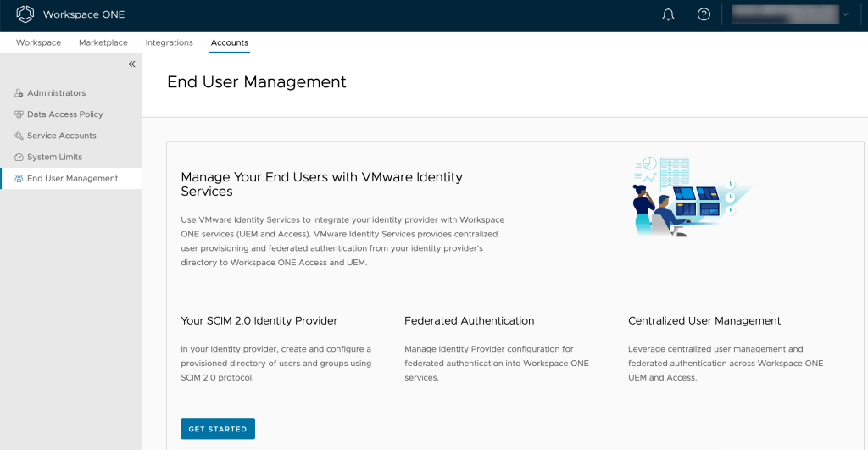Select the Accounts tab
The width and height of the screenshot is (868, 450).
pyautogui.click(x=230, y=42)
